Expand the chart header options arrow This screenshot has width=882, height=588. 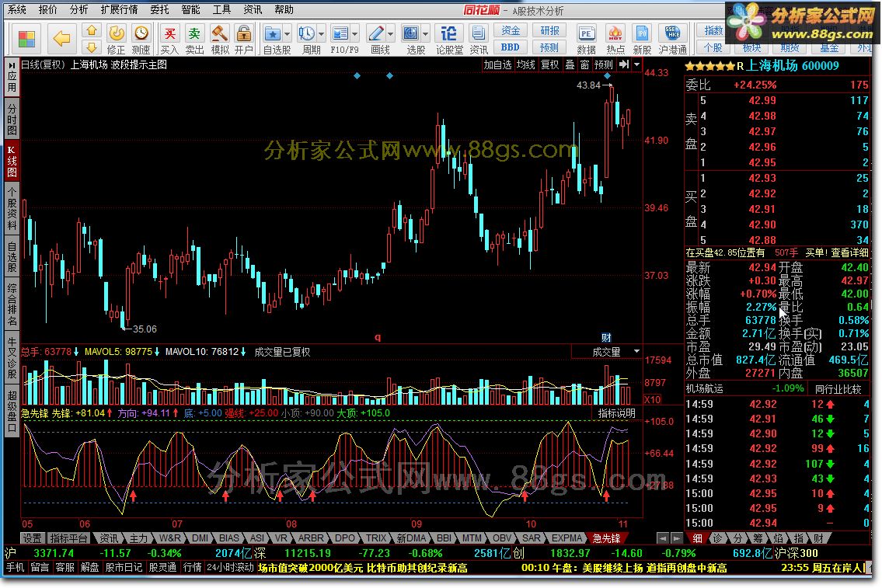click(x=636, y=64)
